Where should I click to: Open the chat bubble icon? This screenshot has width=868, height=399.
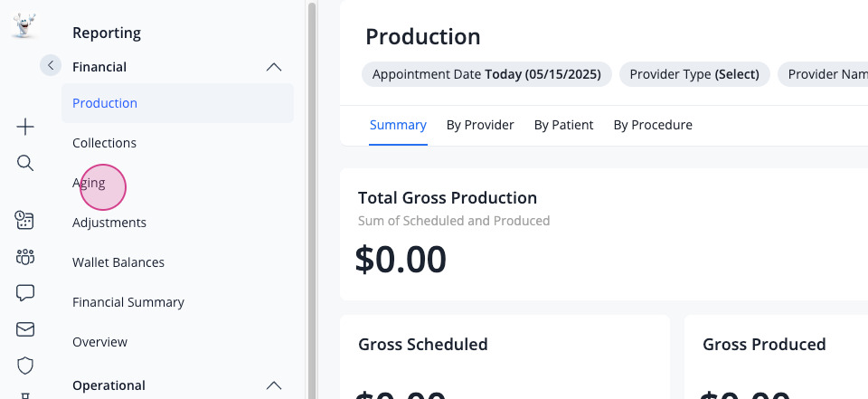tap(25, 293)
